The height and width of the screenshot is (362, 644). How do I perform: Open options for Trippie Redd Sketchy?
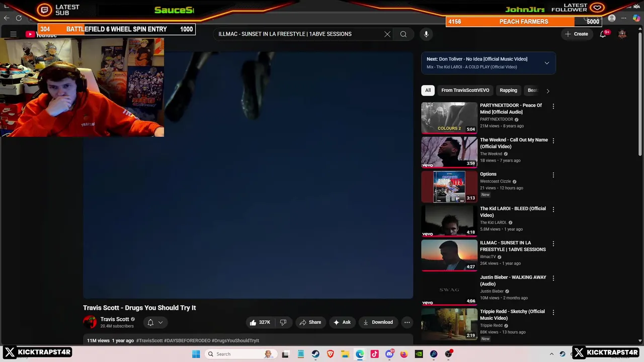553,312
